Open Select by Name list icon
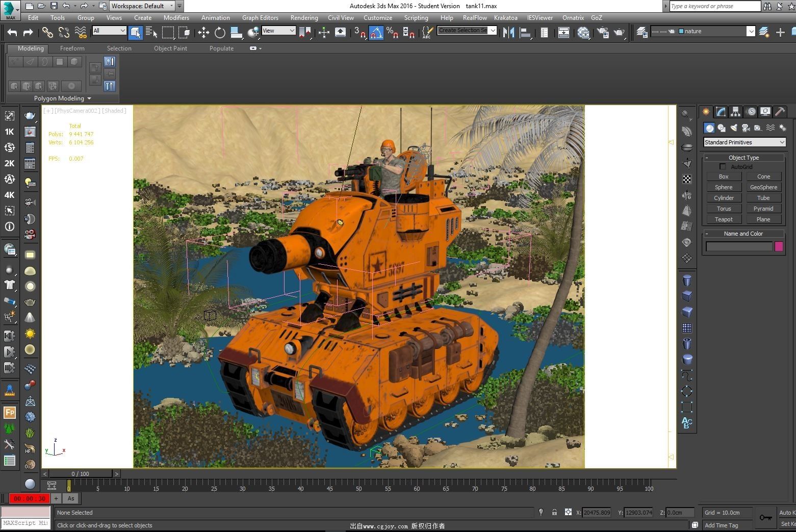The height and width of the screenshot is (532, 796). coord(151,32)
